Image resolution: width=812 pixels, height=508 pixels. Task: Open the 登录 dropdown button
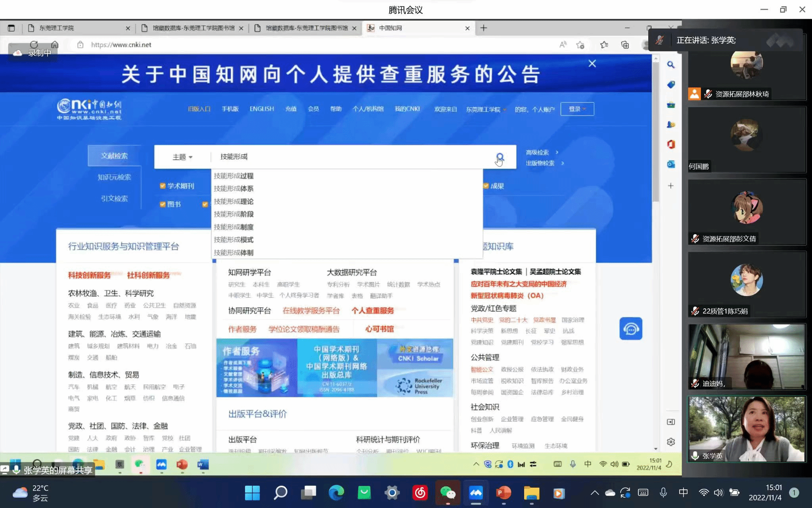[577, 109]
